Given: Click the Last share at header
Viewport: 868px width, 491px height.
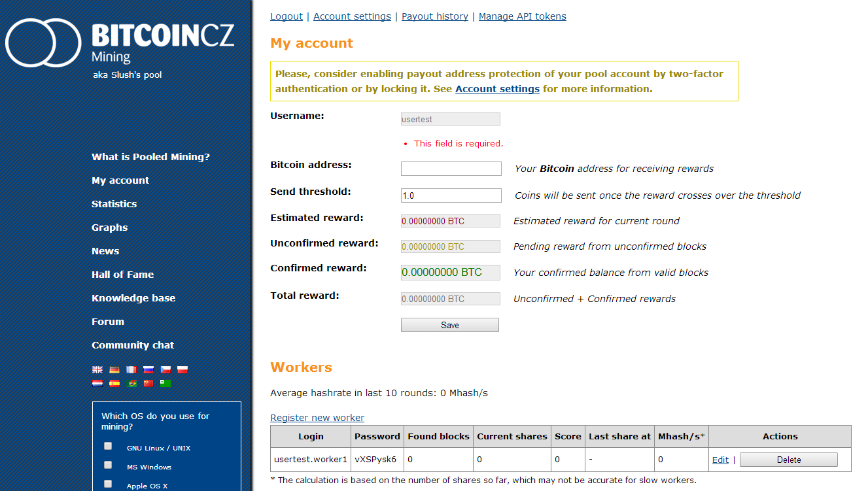Looking at the screenshot, I should pyautogui.click(x=620, y=436).
